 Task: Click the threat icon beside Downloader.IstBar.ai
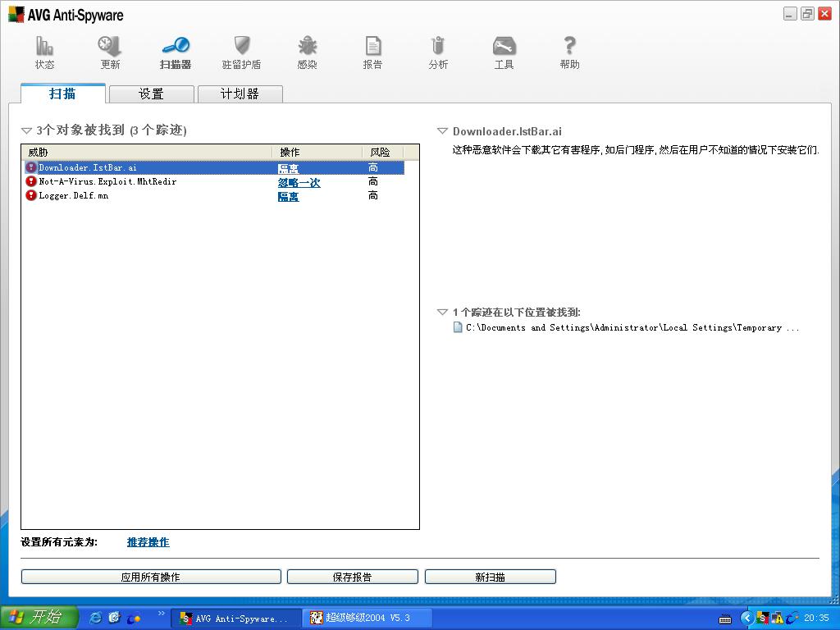point(31,167)
